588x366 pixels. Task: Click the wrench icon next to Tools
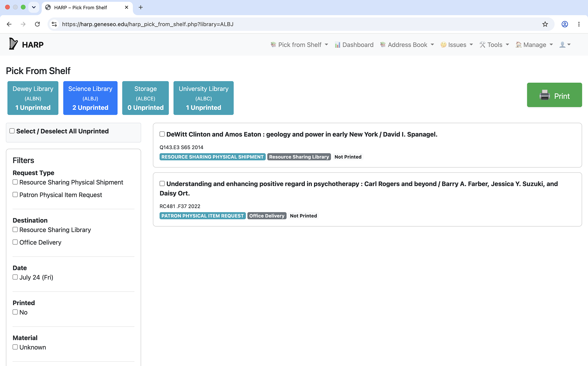point(482,45)
